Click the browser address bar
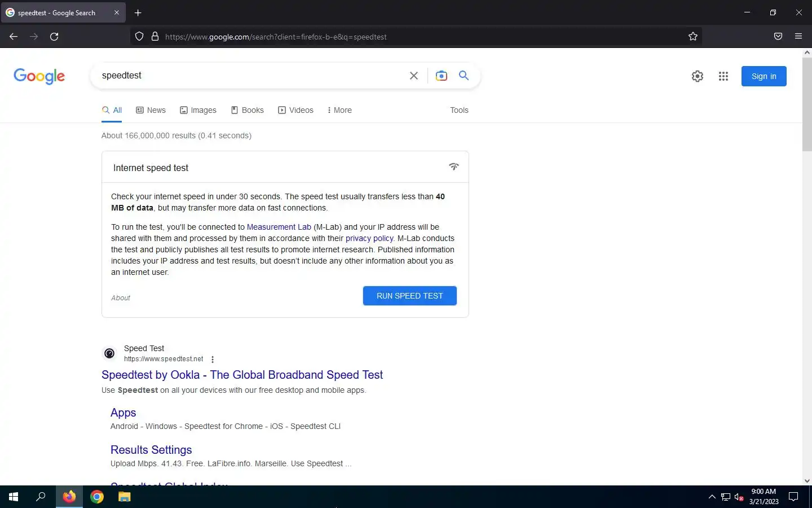 click(x=417, y=37)
